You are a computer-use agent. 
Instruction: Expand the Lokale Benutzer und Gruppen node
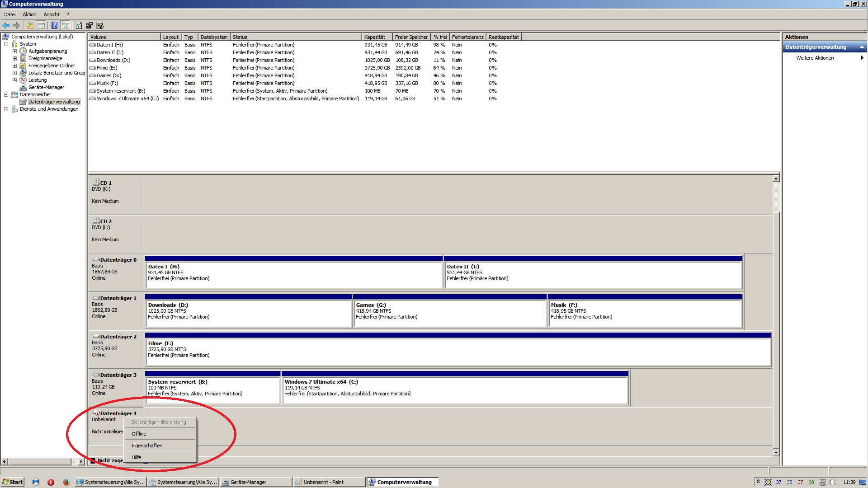[14, 73]
